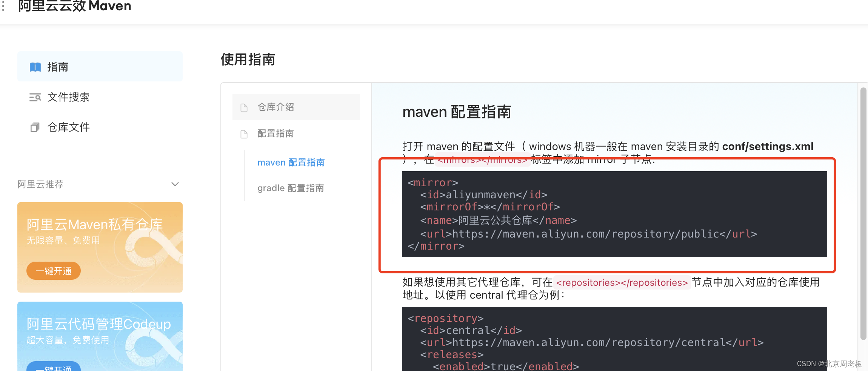
Task: Click the search-list icon beside 文件搜索
Action: [35, 97]
